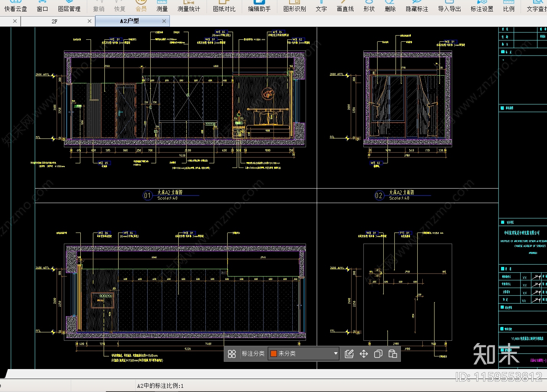The image size is (547, 392).
Task: Select the 测量 measure tool
Action: pos(162,7)
